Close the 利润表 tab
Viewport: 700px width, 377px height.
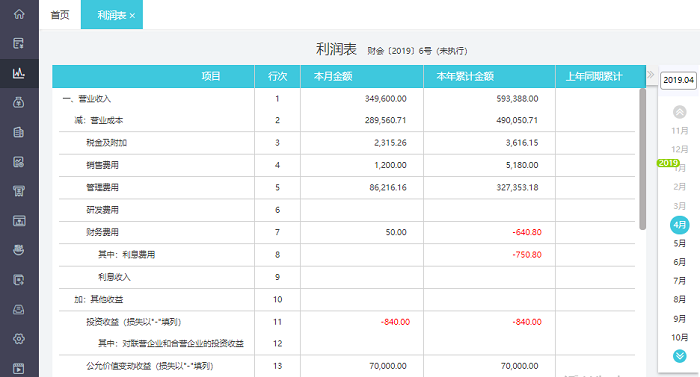click(x=132, y=16)
